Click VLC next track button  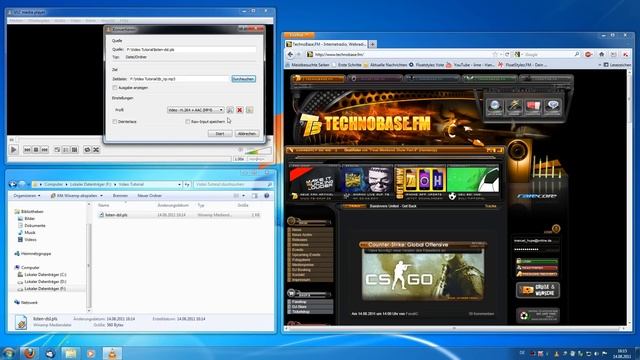click(44, 150)
